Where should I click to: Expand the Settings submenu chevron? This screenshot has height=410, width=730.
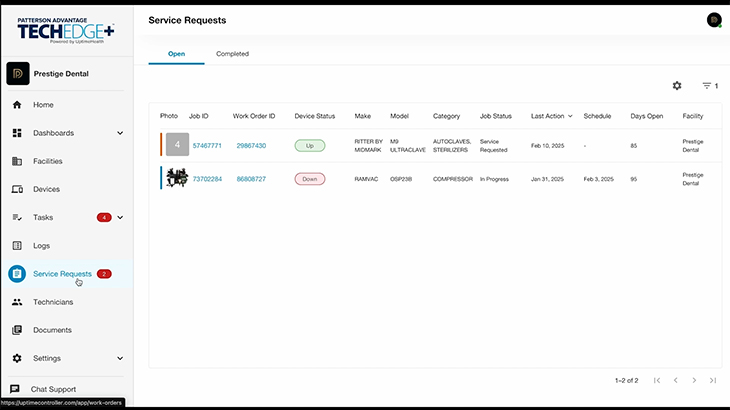click(x=120, y=358)
